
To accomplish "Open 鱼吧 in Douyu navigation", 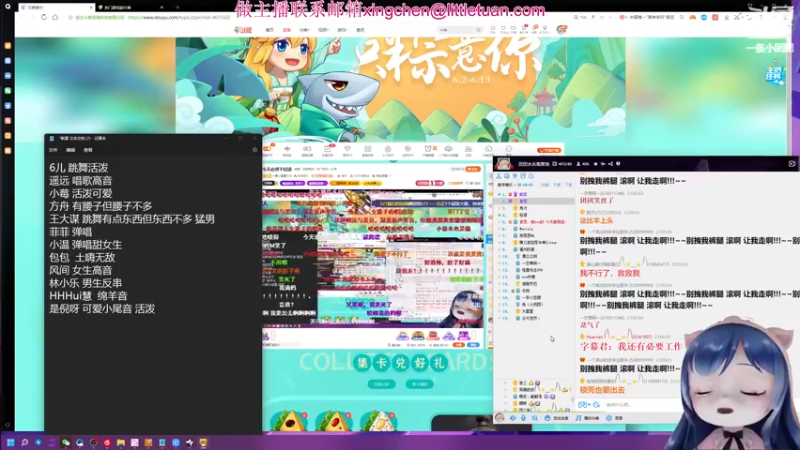I will click(x=360, y=30).
